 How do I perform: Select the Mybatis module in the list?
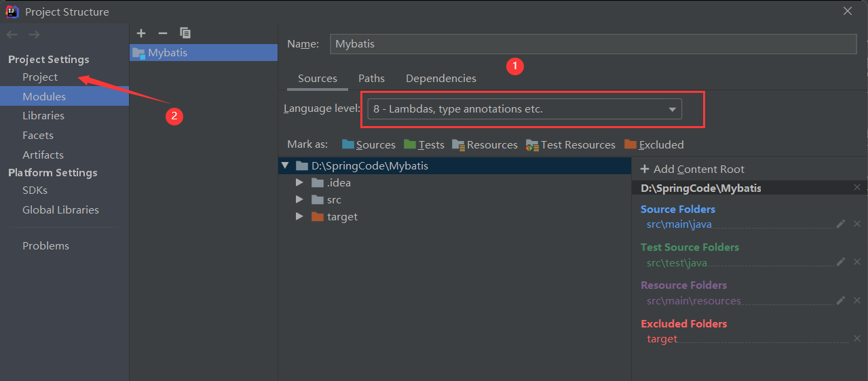(168, 53)
